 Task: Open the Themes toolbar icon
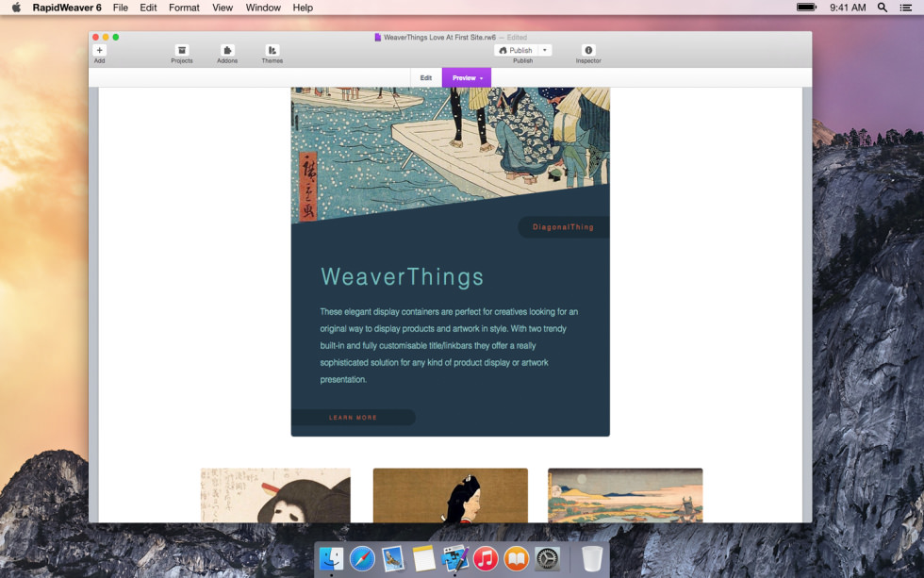(x=272, y=51)
